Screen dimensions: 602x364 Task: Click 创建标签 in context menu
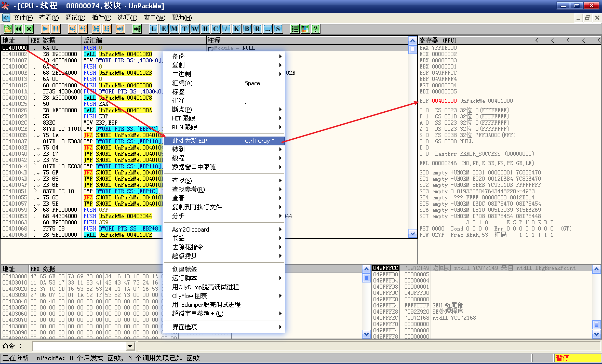[x=184, y=269]
